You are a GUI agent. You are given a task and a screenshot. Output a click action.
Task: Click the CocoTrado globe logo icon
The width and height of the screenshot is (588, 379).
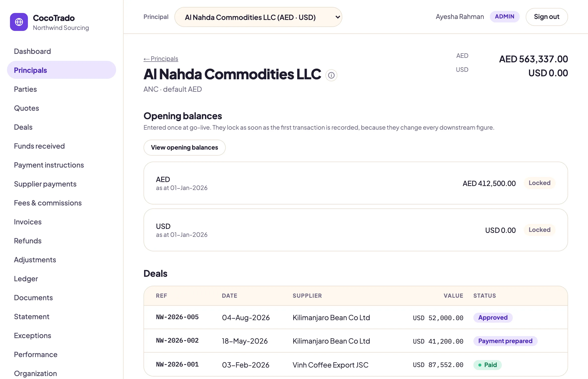coord(19,22)
